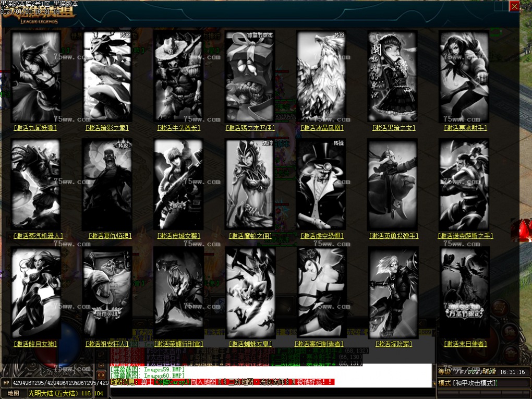Screen dimensions: 532x399
Task: Select the 激活牛头酋长 link
Action: click(x=178, y=128)
